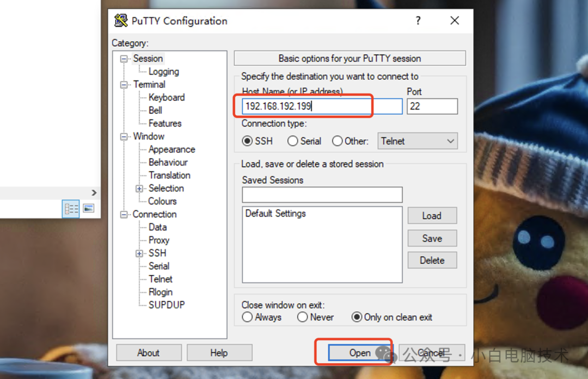Click the right scroll arrow in left window

(x=94, y=192)
